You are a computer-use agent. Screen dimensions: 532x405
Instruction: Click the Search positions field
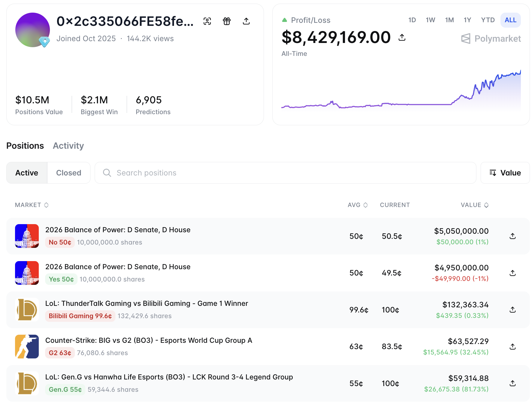click(x=286, y=173)
